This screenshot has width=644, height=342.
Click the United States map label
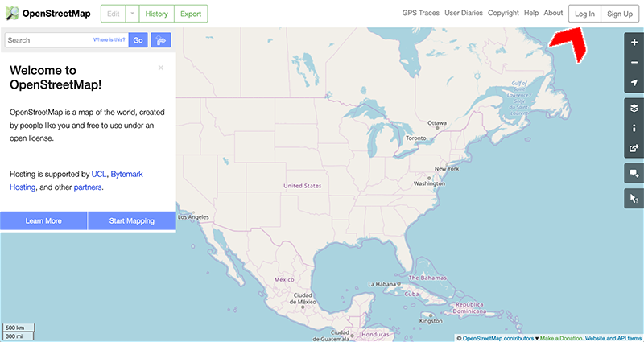pos(303,186)
